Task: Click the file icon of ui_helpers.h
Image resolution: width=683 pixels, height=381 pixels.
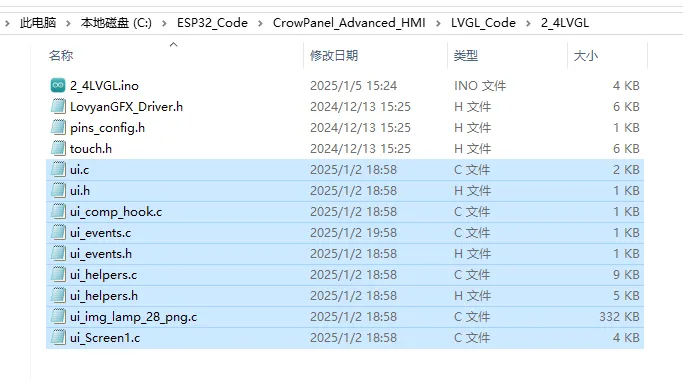Action: (58, 296)
